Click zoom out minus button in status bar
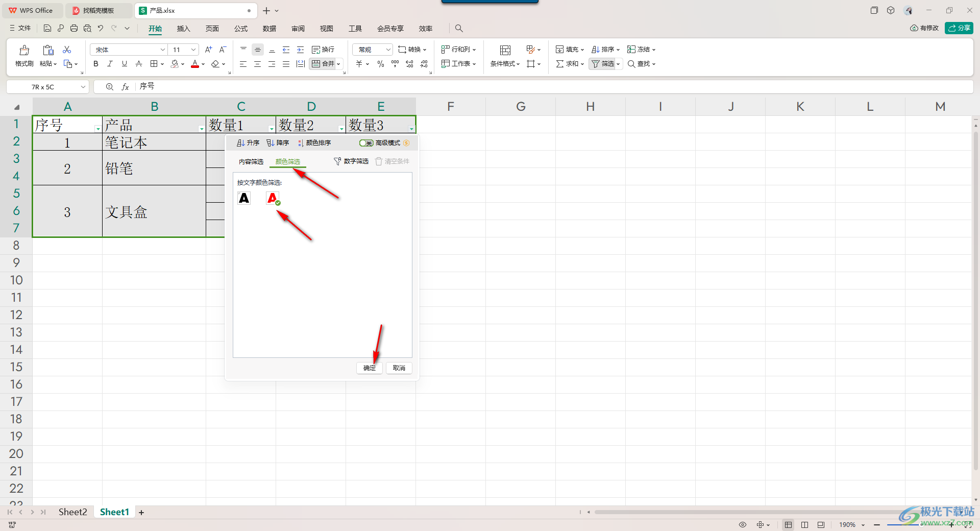 [877, 525]
